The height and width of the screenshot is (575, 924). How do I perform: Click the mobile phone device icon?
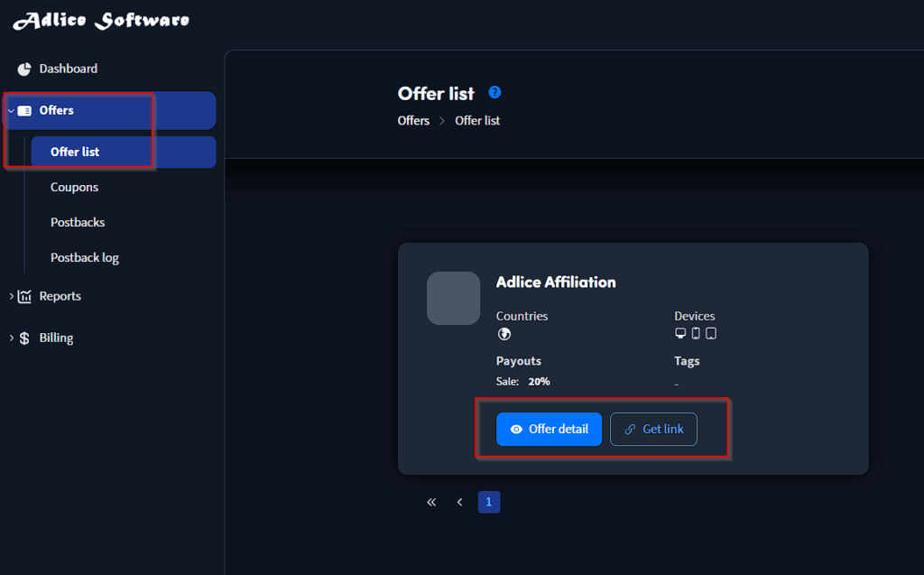point(696,334)
